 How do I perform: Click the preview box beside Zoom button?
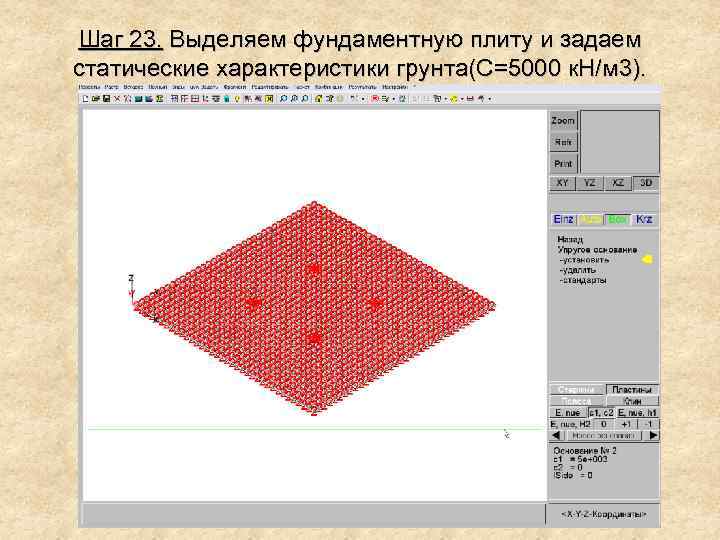pos(620,142)
